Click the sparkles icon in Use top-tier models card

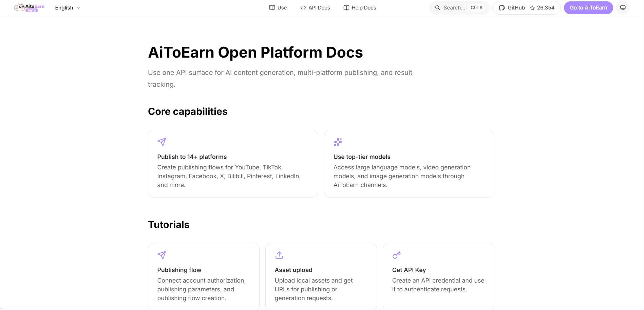338,142
